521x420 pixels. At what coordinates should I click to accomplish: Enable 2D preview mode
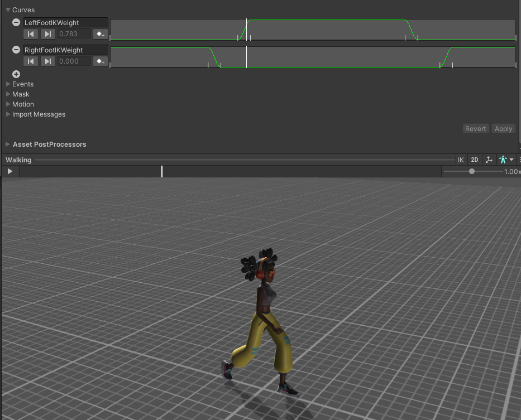[475, 160]
